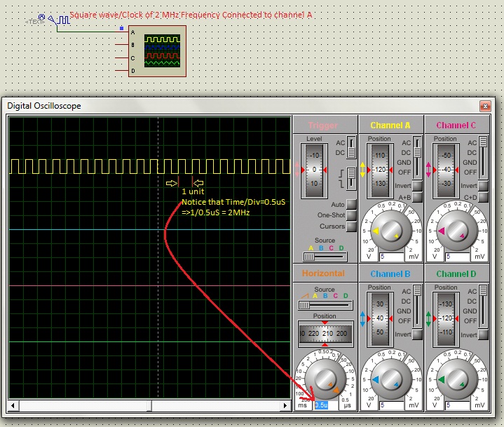Click the clock generator square wave symbol
This screenshot has width=504, height=427.
coord(63,20)
